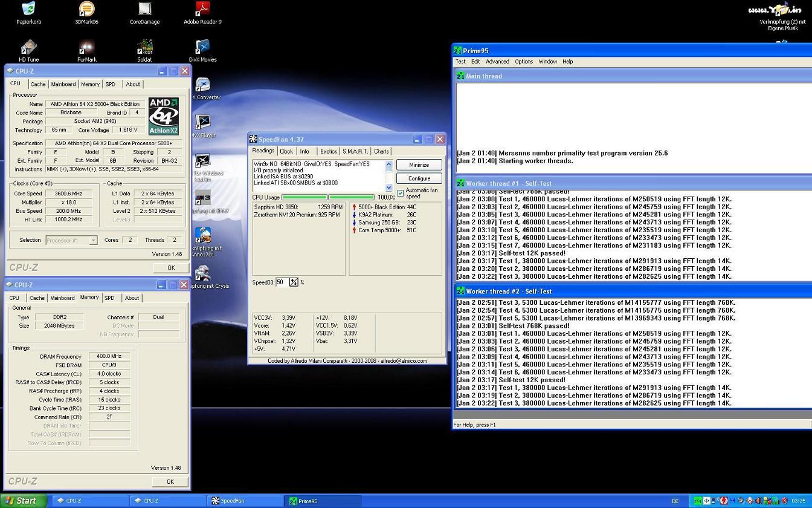Launch the Adobe Reader 9 shortcut
812x508 pixels.
click(202, 9)
